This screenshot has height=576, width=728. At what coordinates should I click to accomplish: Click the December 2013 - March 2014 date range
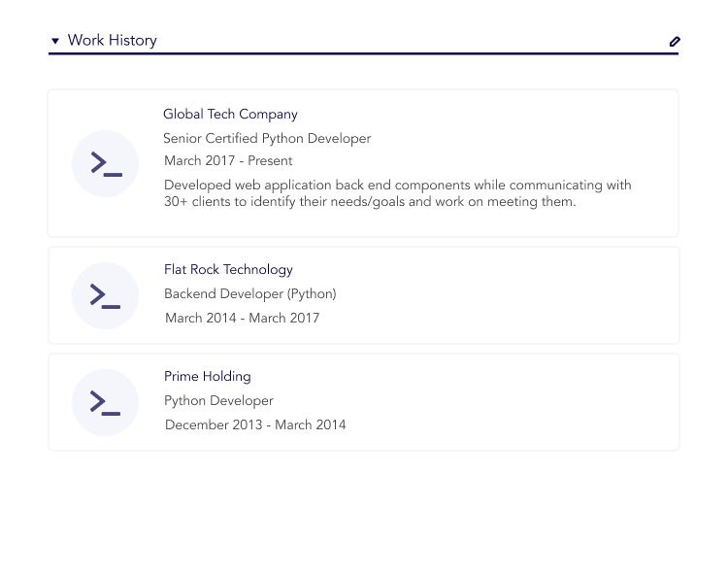(255, 425)
